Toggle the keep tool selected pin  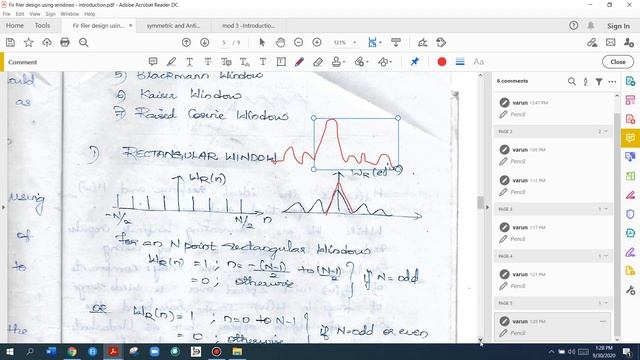tap(415, 62)
